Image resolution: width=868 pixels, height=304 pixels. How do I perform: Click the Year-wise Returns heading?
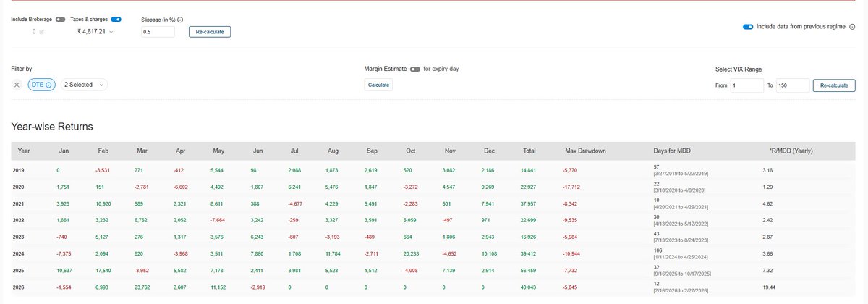(x=52, y=127)
